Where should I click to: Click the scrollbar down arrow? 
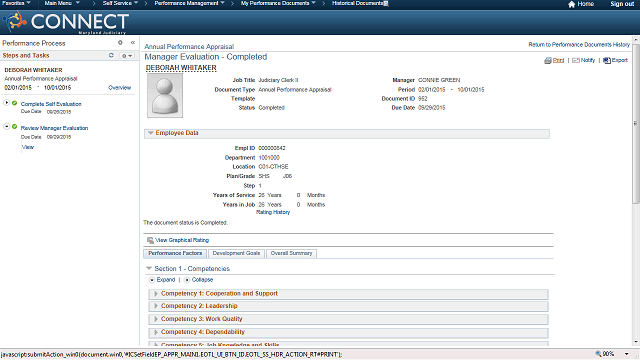coord(636,342)
